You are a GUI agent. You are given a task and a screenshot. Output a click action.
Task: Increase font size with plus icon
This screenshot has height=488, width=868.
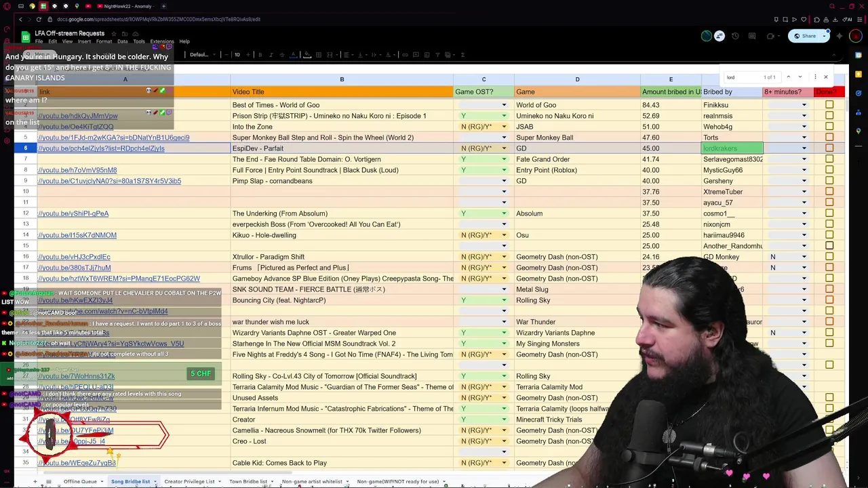click(248, 55)
